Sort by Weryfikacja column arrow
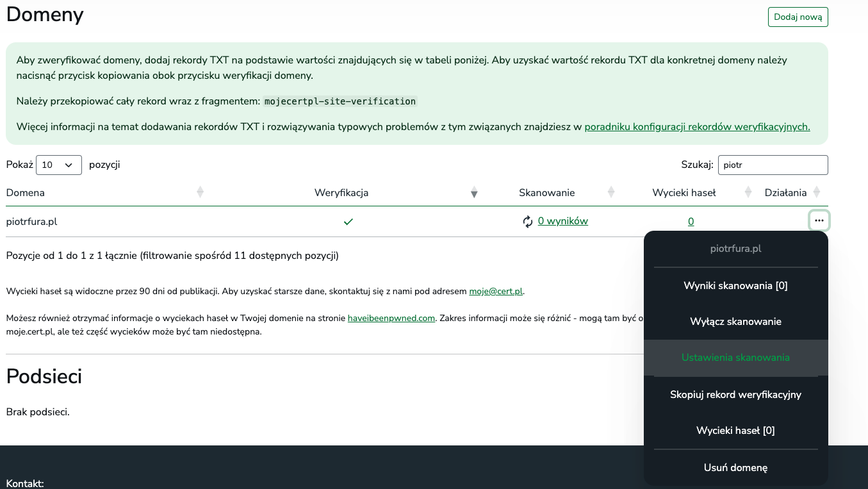868x489 pixels. [474, 192]
